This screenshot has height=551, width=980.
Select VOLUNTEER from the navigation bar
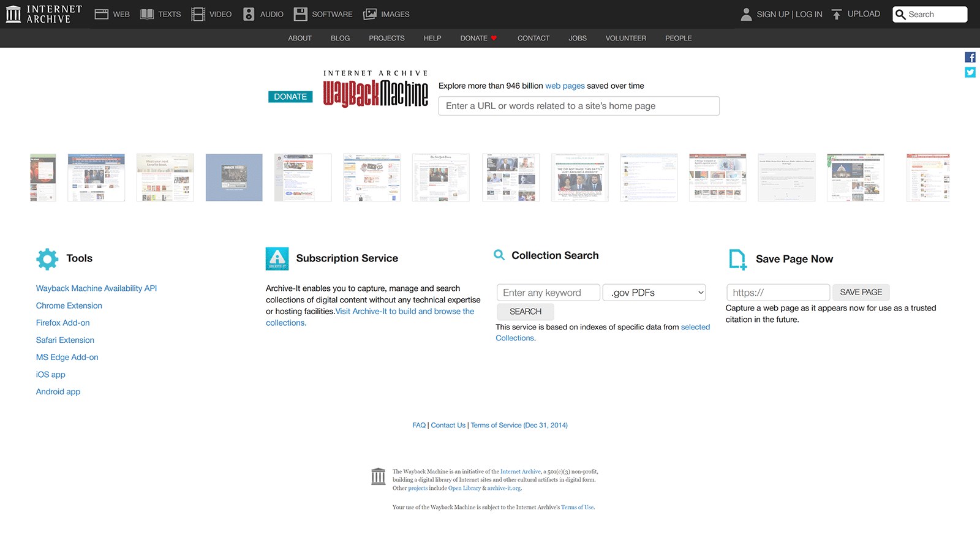pyautogui.click(x=625, y=38)
